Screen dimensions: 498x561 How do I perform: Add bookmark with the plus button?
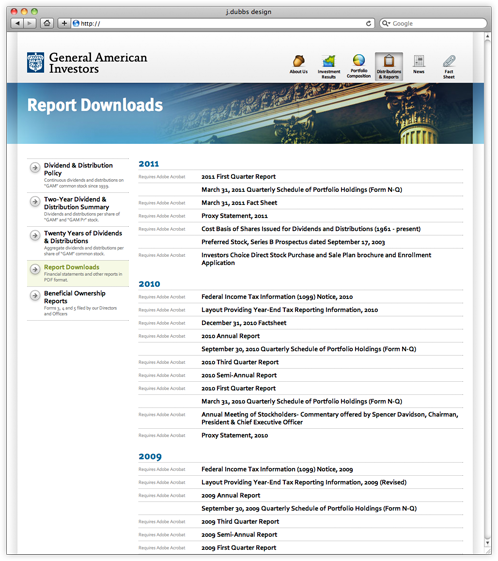64,23
